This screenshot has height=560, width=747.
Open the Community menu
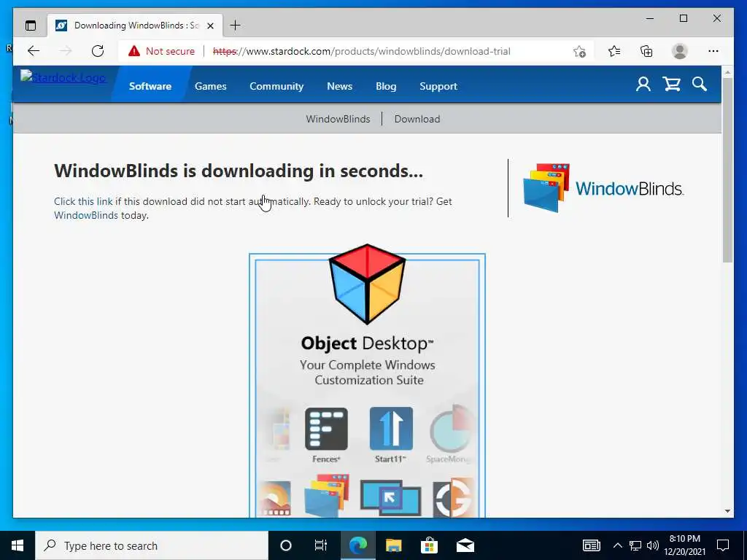point(276,86)
